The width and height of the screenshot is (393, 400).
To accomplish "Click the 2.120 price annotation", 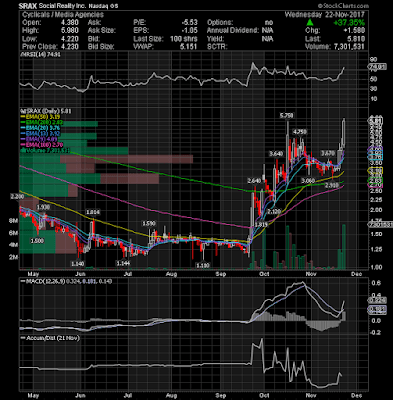I will coord(274,211).
